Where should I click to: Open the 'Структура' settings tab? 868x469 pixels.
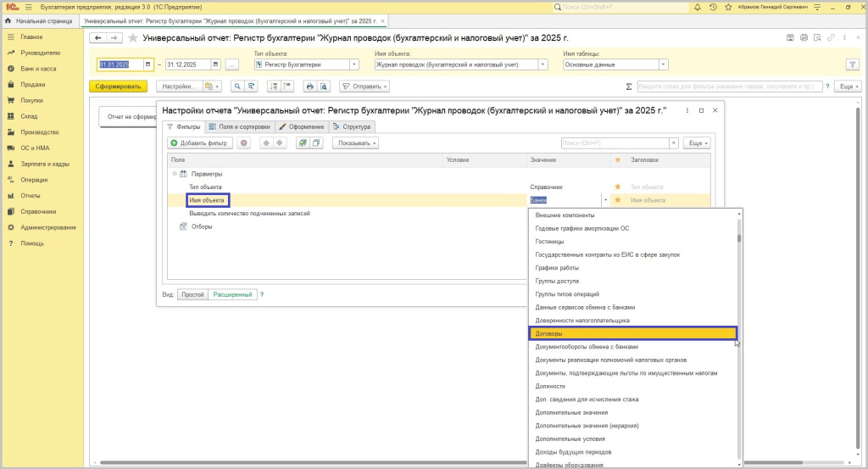coord(352,126)
